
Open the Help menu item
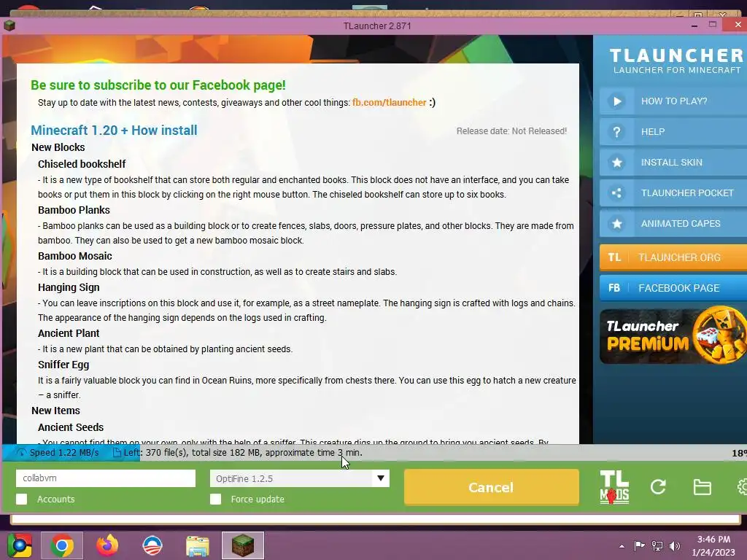(x=673, y=132)
